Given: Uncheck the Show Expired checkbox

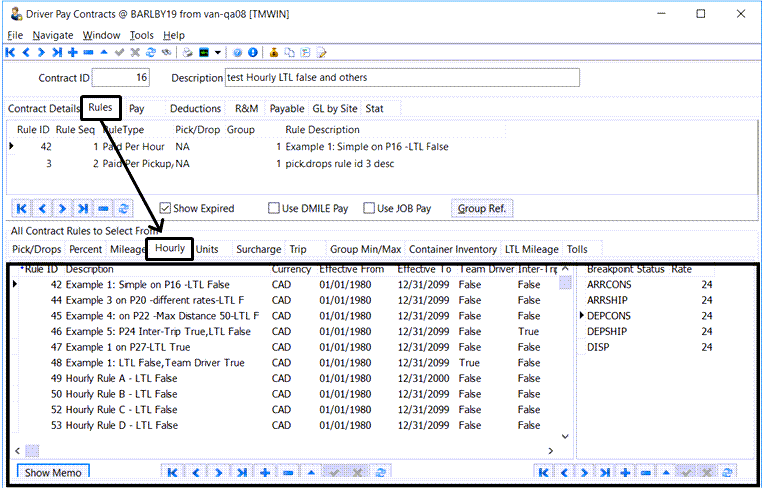Looking at the screenshot, I should [166, 208].
